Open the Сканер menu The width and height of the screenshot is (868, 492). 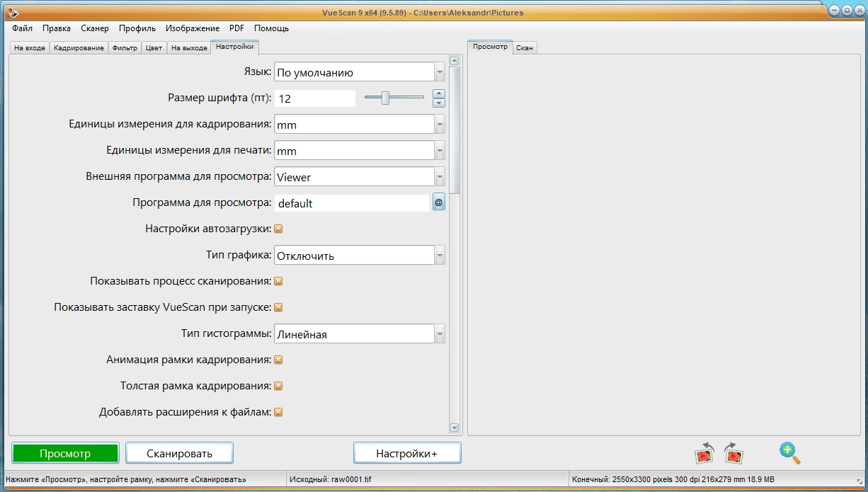tap(95, 28)
